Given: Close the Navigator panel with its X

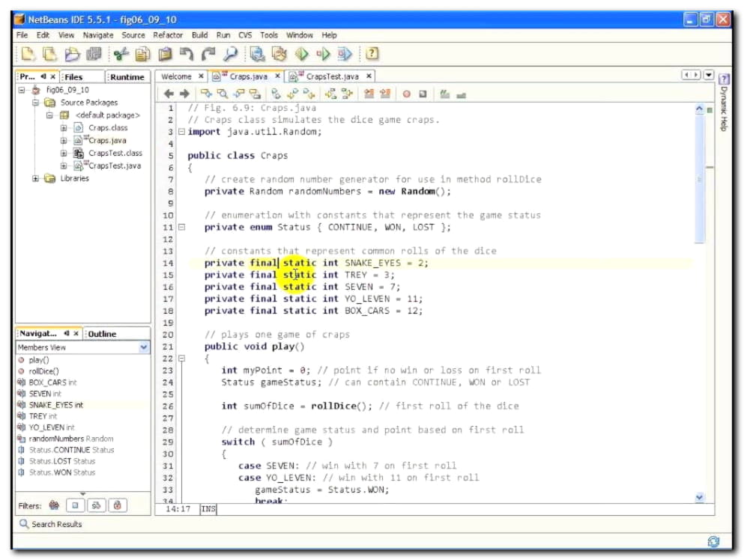Looking at the screenshot, I should click(76, 333).
